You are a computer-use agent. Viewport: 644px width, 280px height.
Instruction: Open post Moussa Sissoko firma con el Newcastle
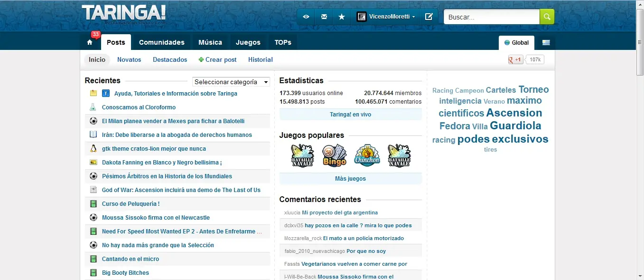pyautogui.click(x=156, y=217)
